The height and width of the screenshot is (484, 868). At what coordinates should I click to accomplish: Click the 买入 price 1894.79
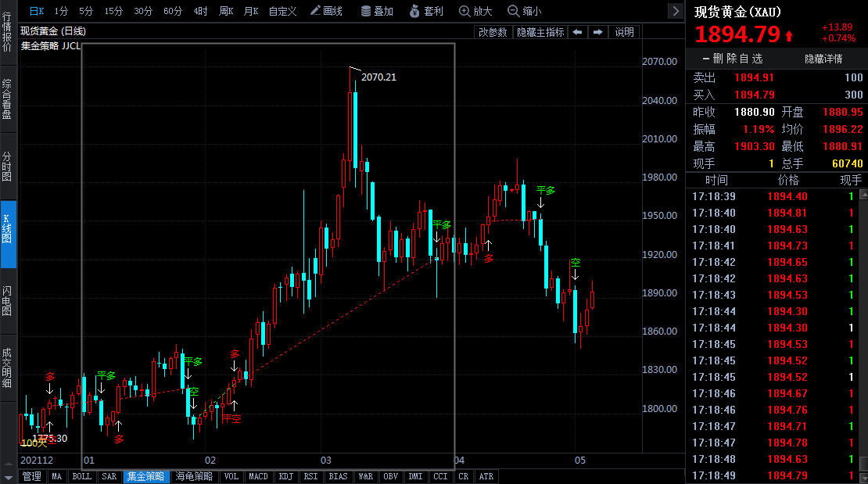click(754, 95)
